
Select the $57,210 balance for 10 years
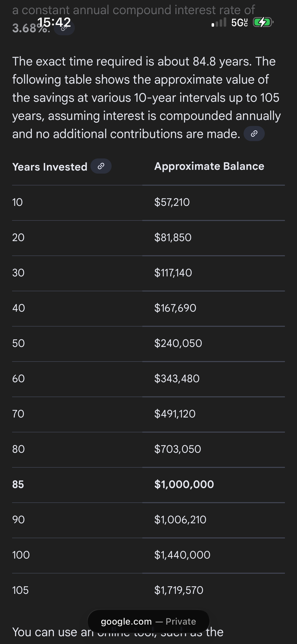[x=172, y=202]
